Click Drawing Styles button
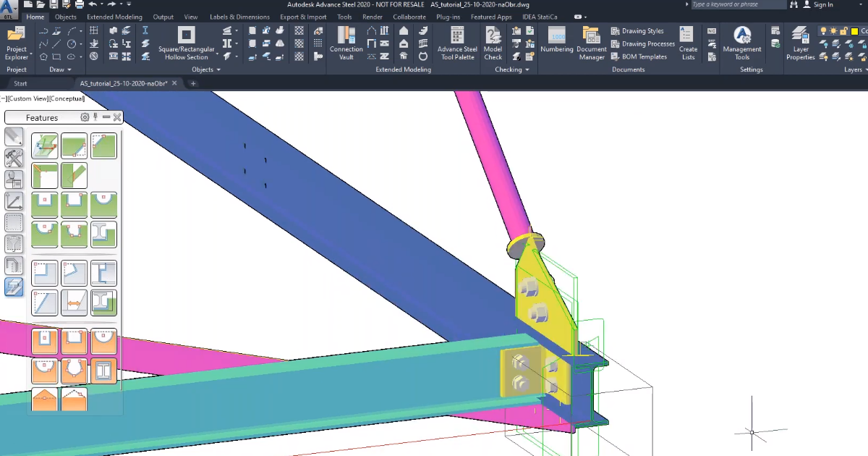The width and height of the screenshot is (868, 456). coord(637,31)
